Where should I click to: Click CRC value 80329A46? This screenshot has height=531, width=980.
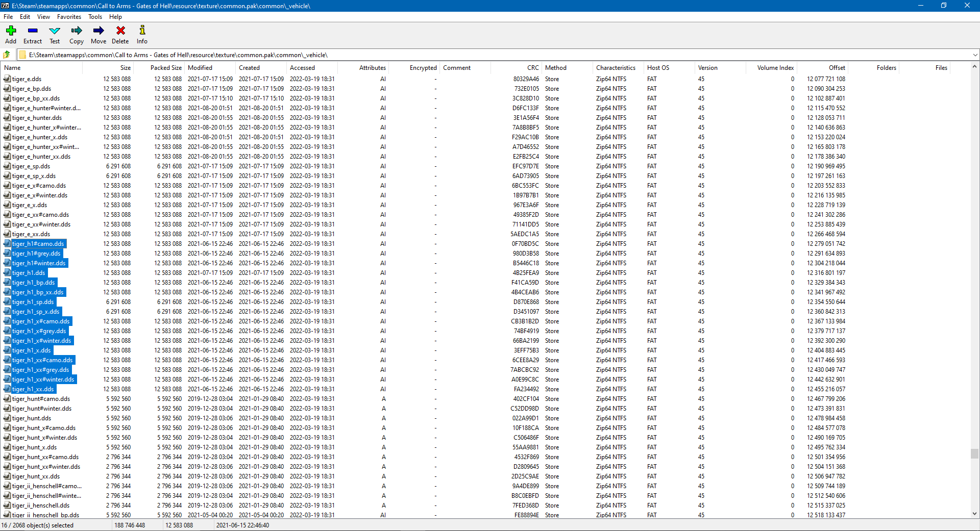click(x=526, y=79)
